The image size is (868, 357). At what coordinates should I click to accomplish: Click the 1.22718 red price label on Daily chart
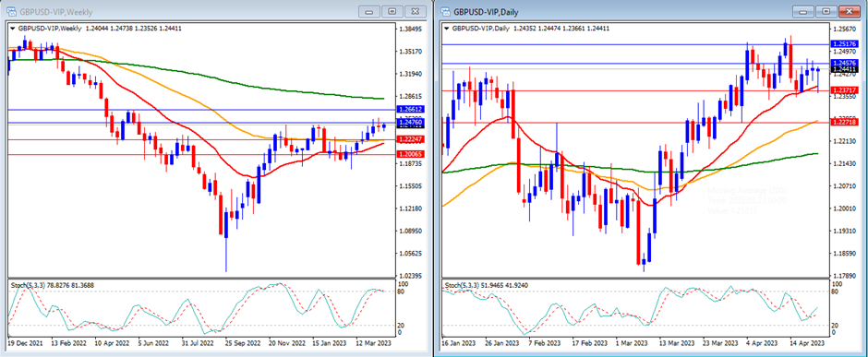click(x=844, y=122)
